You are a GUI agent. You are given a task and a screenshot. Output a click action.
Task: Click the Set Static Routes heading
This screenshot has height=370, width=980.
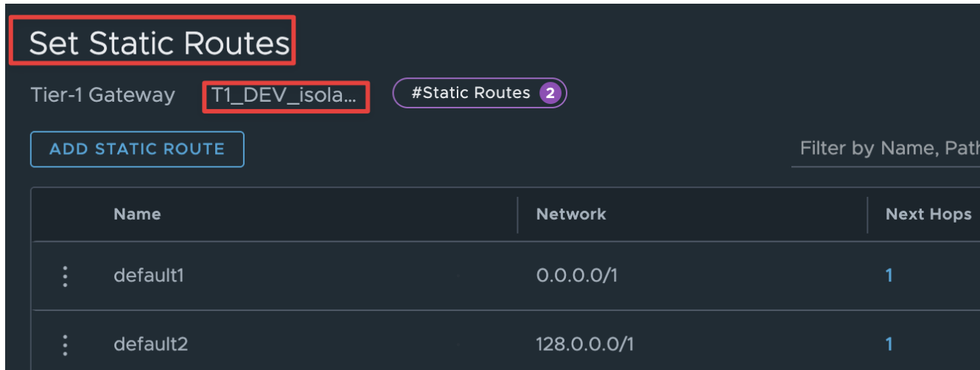(159, 43)
